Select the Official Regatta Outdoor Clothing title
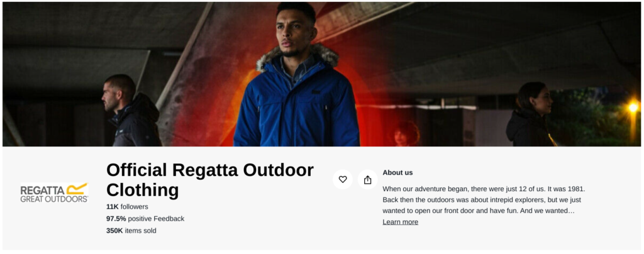644x254 pixels. pos(210,180)
